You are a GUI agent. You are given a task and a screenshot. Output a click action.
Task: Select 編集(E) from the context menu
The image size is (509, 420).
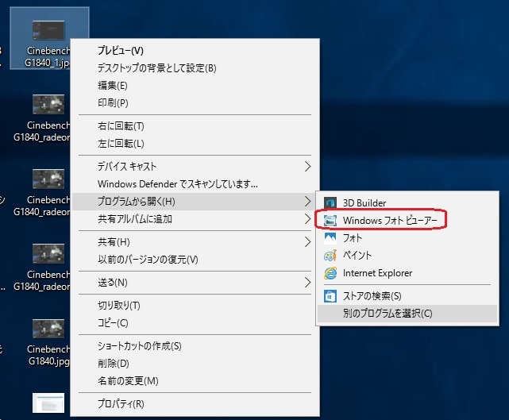195,86
